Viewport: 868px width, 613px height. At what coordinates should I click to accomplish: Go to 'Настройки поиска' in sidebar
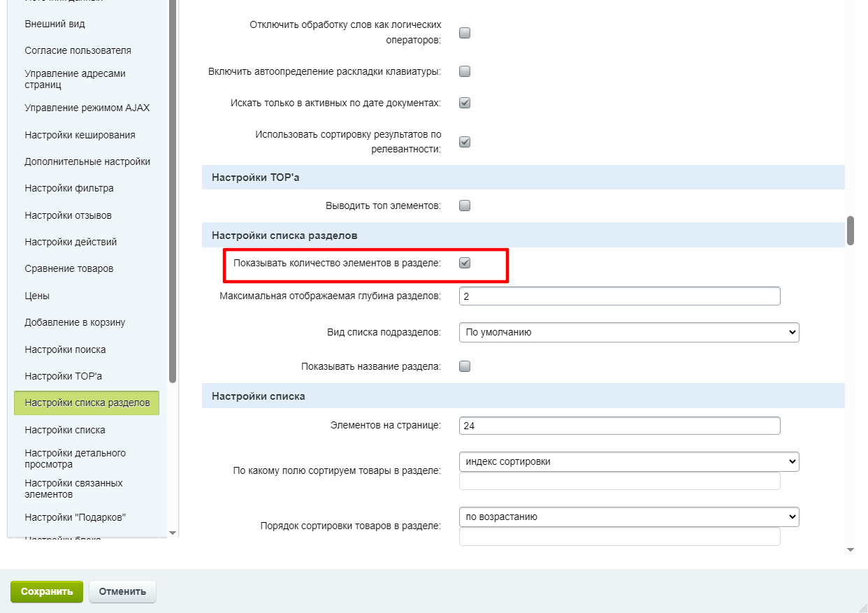point(65,349)
